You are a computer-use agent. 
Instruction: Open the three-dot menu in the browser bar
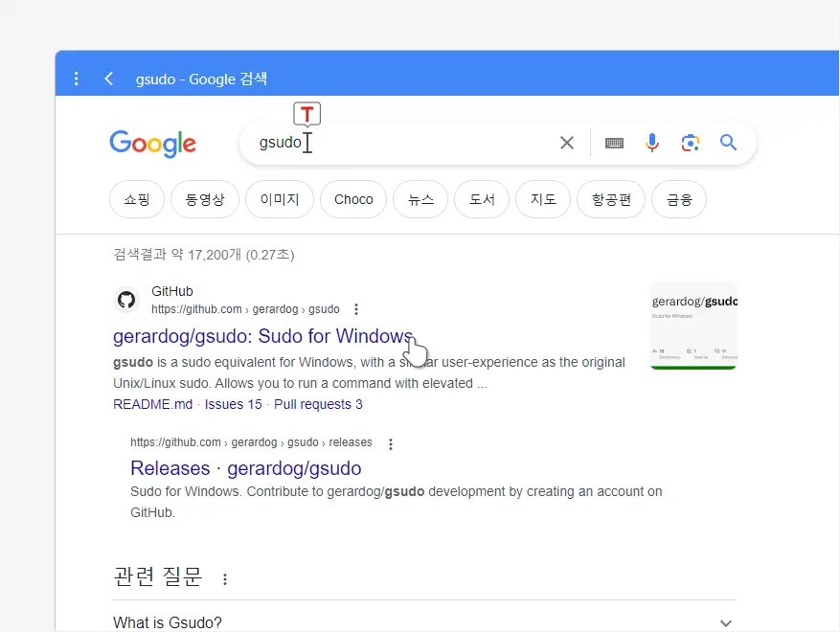click(77, 79)
